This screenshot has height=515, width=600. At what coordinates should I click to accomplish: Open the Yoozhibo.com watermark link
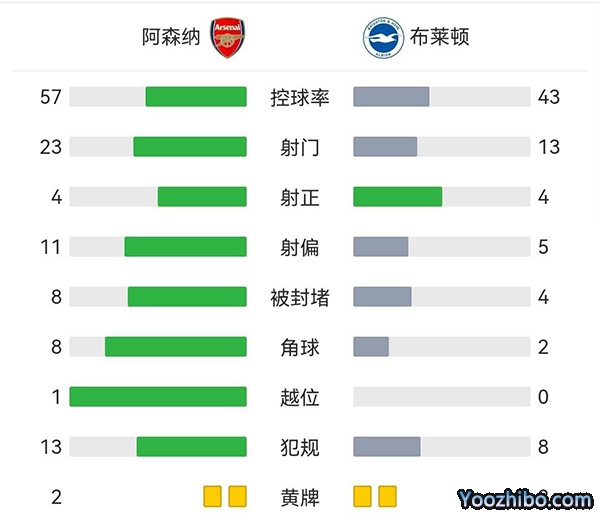(525, 498)
